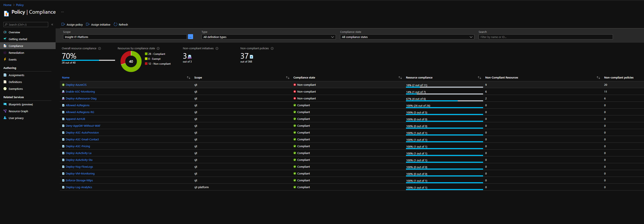Open scope picker ellipsis button
Viewport: 644px width, 224px height.
(x=190, y=37)
